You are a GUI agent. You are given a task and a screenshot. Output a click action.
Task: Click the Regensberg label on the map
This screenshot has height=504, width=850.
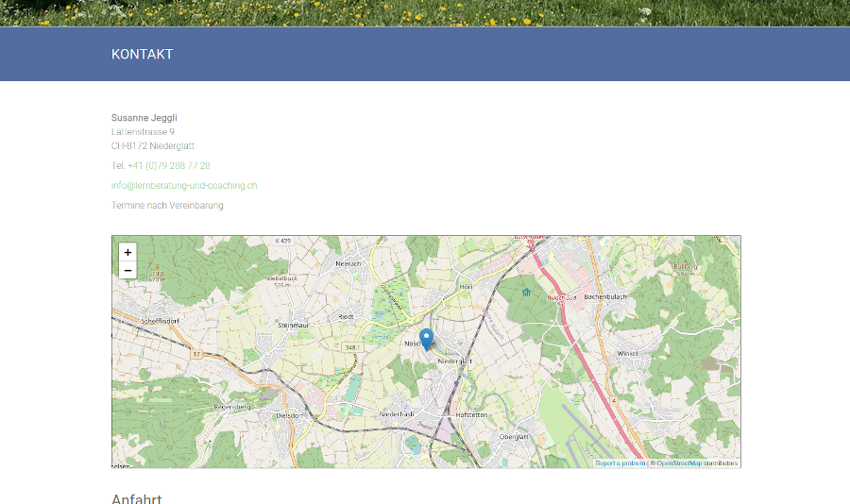pyautogui.click(x=232, y=407)
